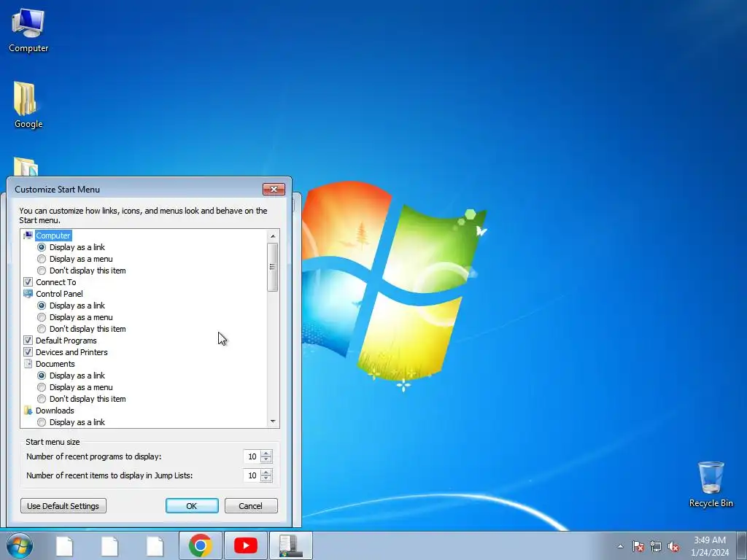Viewport: 747px width, 560px height.
Task: Close the Customize Start Menu dialog
Action: pyautogui.click(x=274, y=189)
